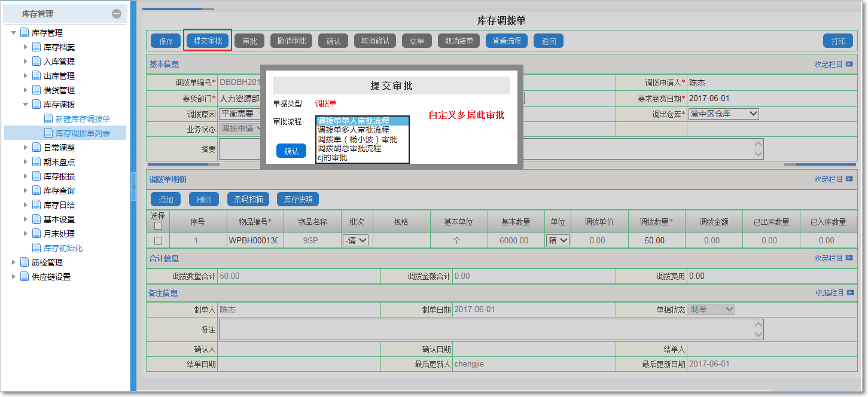Check the select-all checkbox in table header
868x397 pixels.
pos(159,226)
